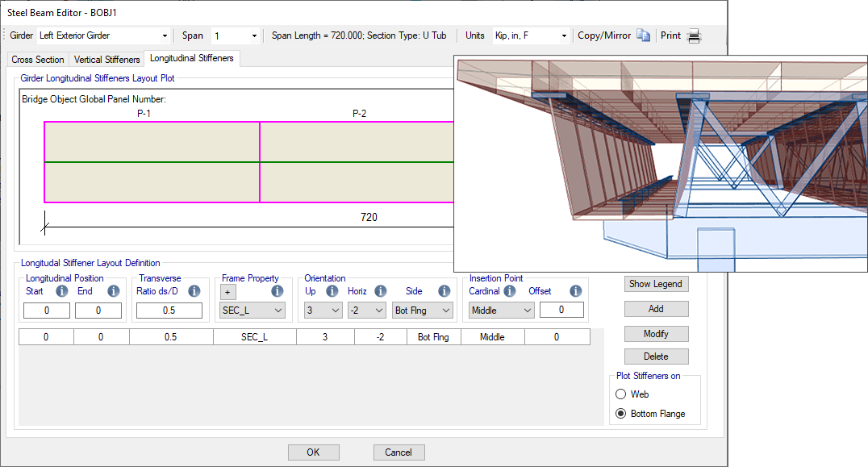Show info for Orientation Up
868x467 pixels.
pos(332,291)
